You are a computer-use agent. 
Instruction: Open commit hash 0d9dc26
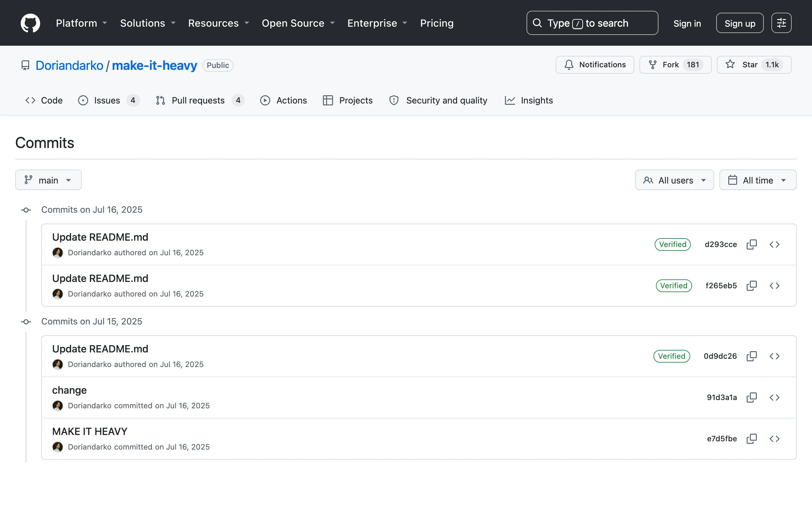click(720, 356)
